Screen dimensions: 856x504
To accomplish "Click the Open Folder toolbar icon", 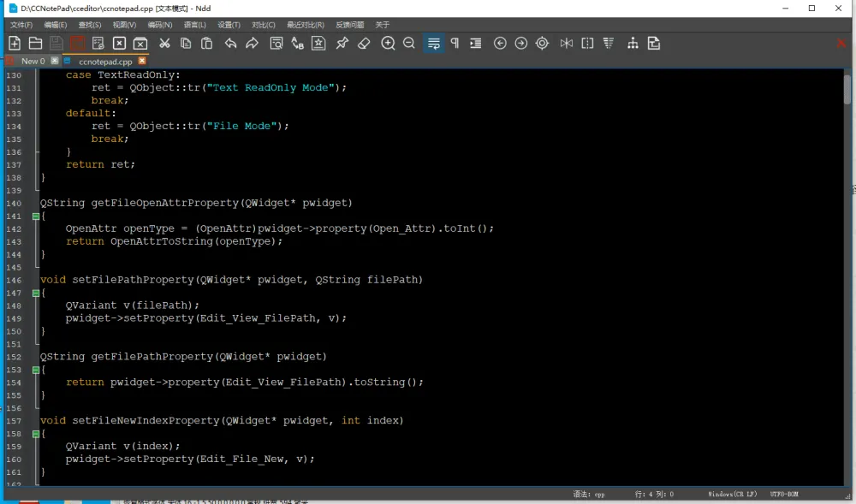I will coord(35,43).
